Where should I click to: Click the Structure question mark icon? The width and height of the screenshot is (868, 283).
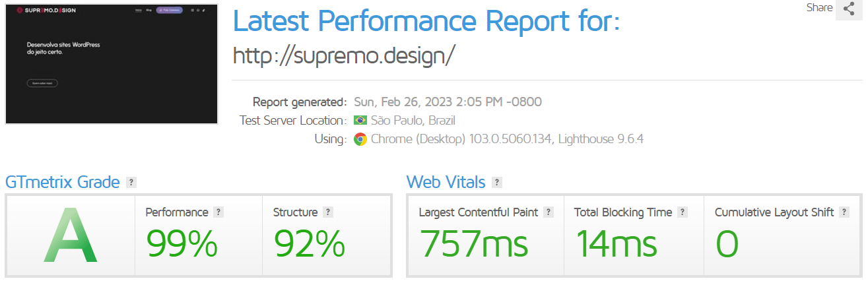coord(328,212)
